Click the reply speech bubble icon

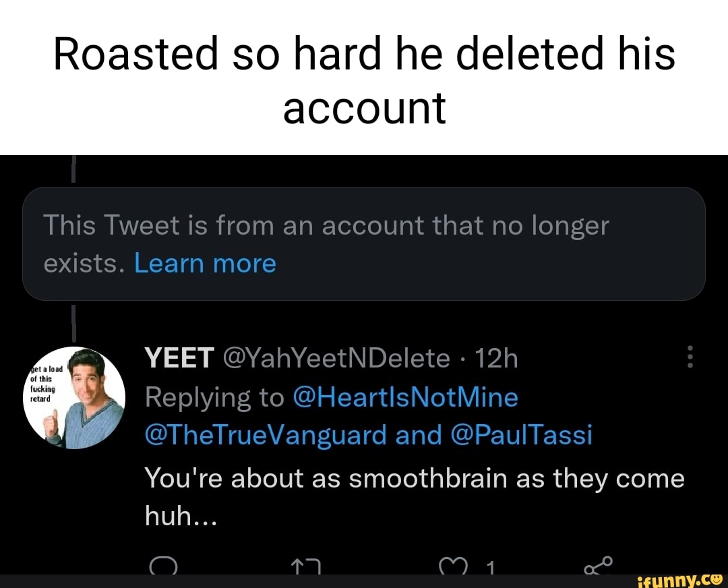pos(162,565)
